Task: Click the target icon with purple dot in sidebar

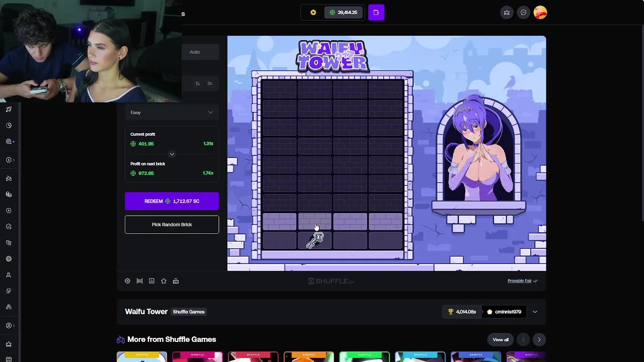Action: pos(9,142)
